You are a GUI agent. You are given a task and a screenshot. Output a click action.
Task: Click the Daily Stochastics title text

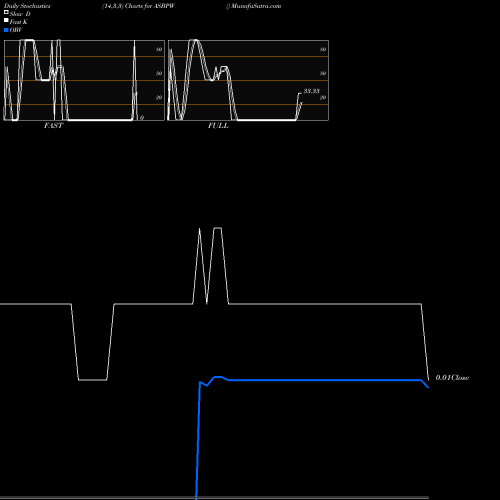click(27, 6)
